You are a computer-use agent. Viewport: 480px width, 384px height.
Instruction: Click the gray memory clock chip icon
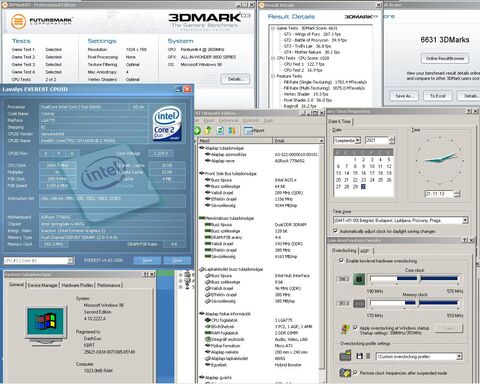pyautogui.click(x=359, y=303)
